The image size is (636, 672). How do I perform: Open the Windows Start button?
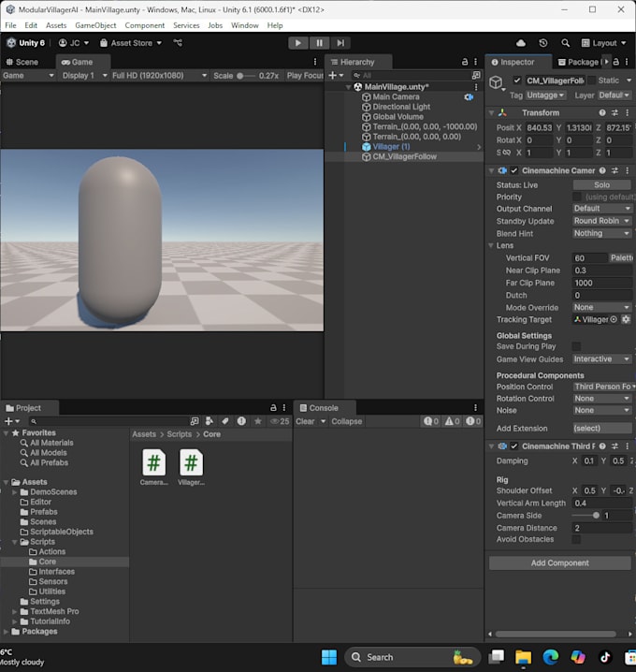[329, 657]
